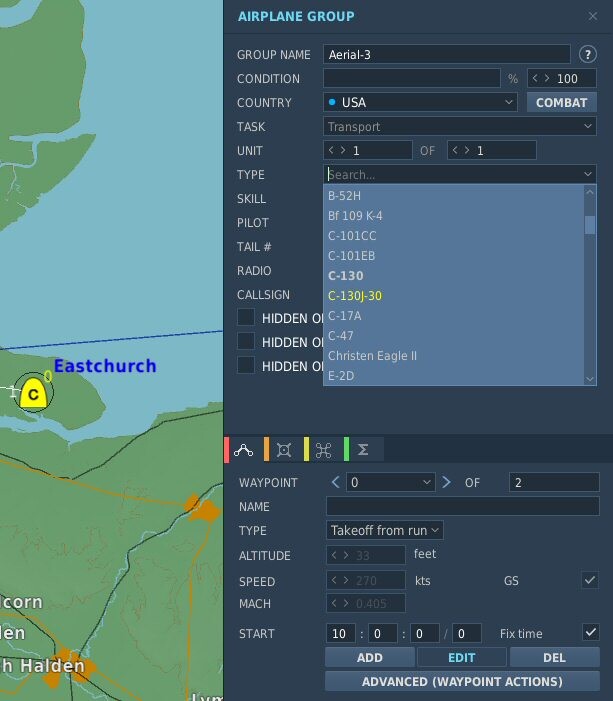Image resolution: width=613 pixels, height=701 pixels.
Task: Open the summary sigma tab icon
Action: (363, 450)
